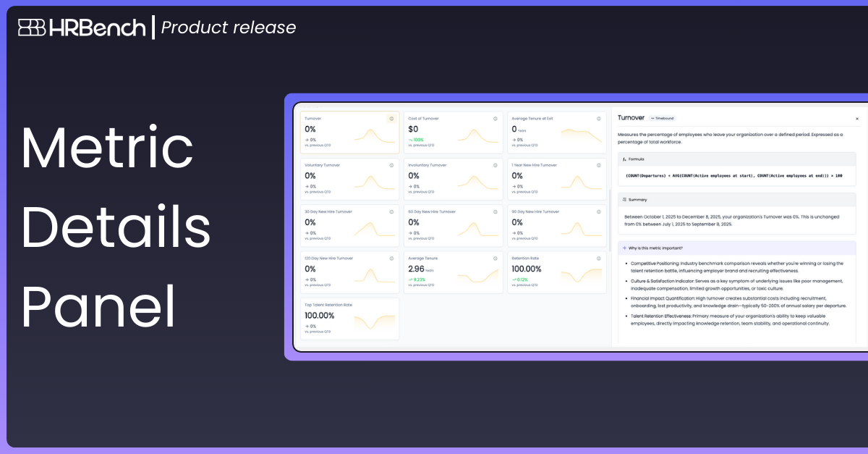The image size is (868, 454).
Task: Close the Turnover details panel
Action: coord(857,118)
